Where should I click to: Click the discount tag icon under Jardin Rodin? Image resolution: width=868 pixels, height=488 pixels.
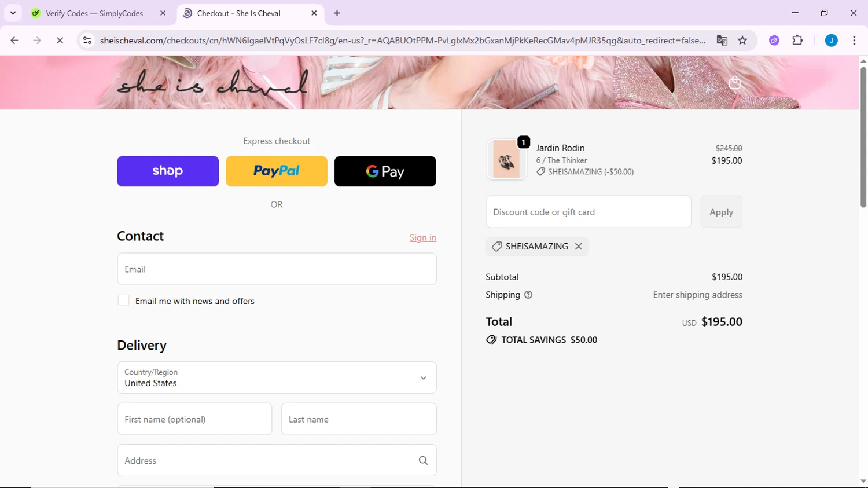point(540,172)
